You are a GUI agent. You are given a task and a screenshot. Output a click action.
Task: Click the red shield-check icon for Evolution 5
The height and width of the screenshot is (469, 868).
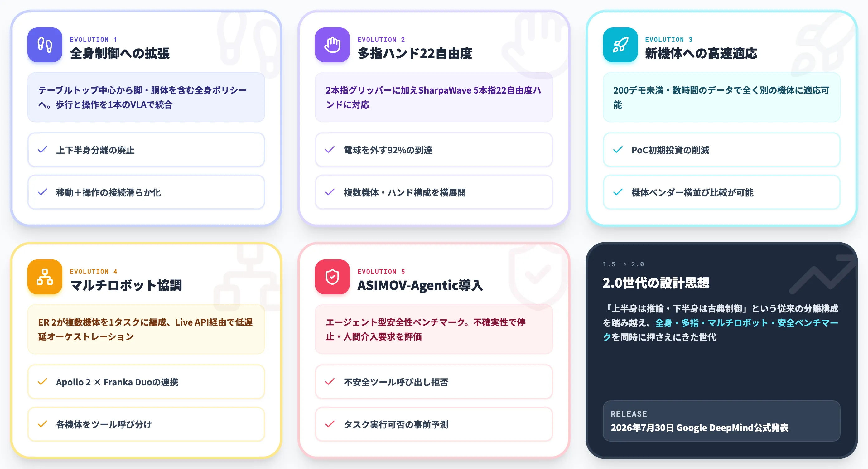[x=332, y=277]
